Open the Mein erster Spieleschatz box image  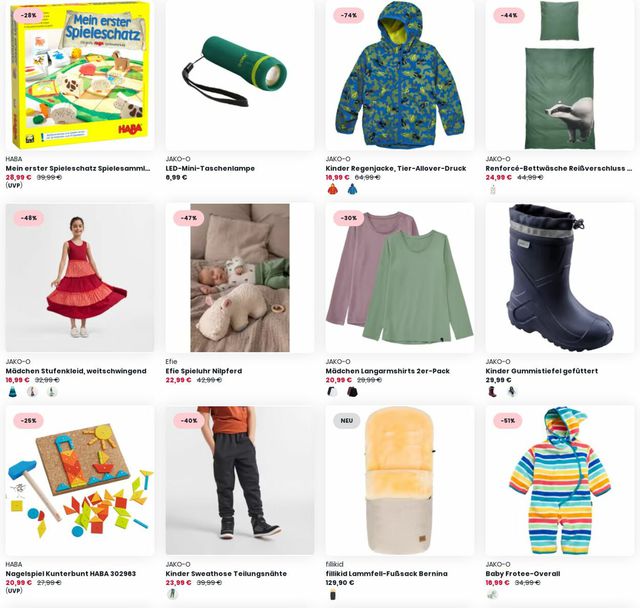pos(80,75)
